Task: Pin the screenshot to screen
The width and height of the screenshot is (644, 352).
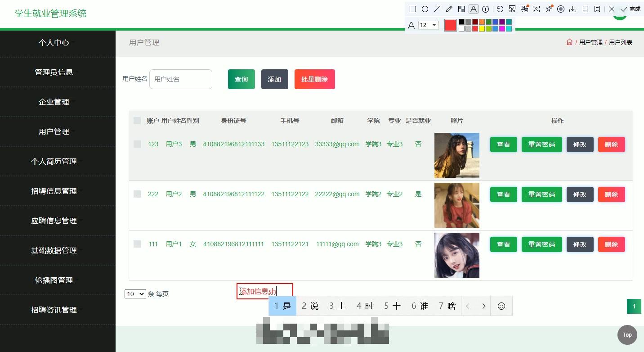Action: (549, 9)
